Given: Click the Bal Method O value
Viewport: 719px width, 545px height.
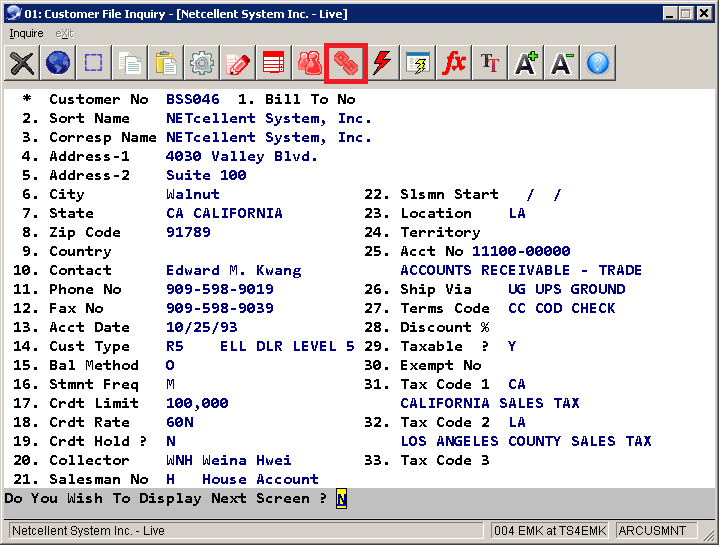Looking at the screenshot, I should coord(170,365).
